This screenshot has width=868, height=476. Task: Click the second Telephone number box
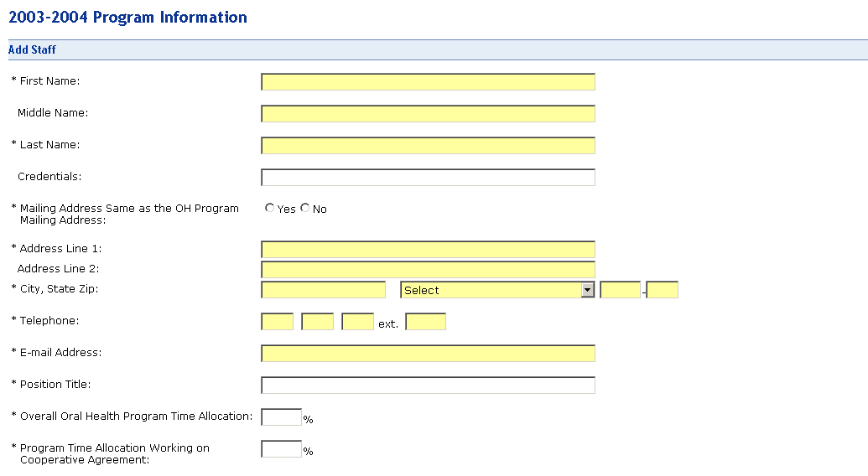pos(318,322)
